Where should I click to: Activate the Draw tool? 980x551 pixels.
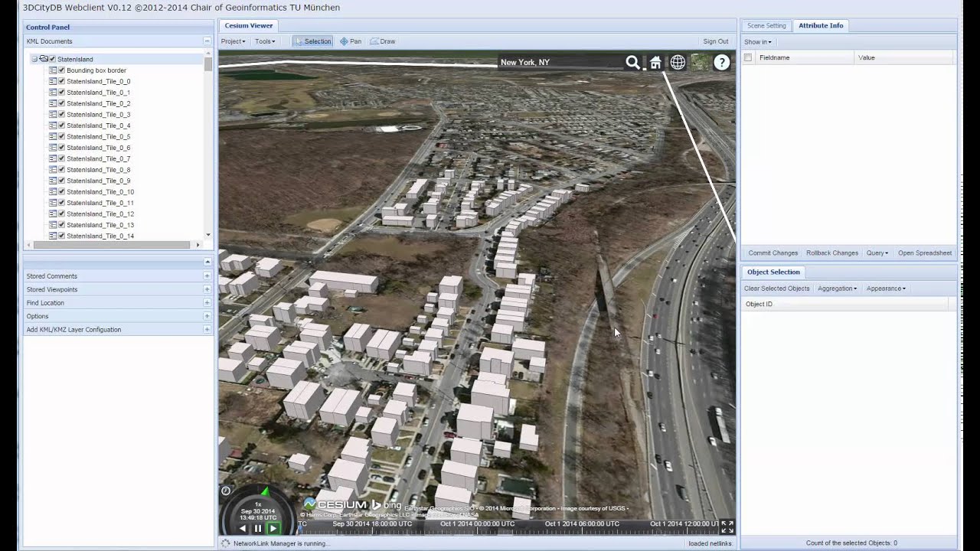[383, 41]
